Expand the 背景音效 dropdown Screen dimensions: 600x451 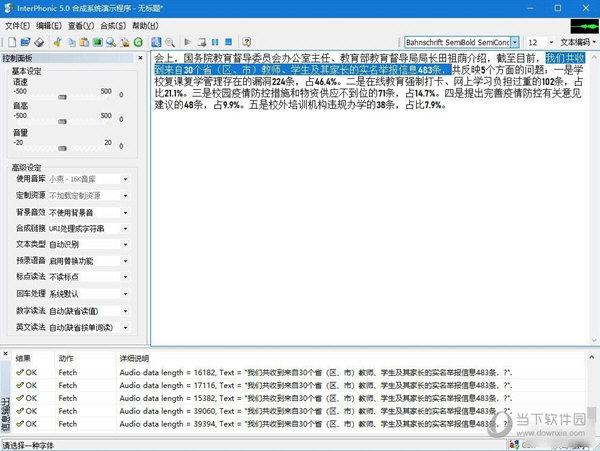point(125,212)
